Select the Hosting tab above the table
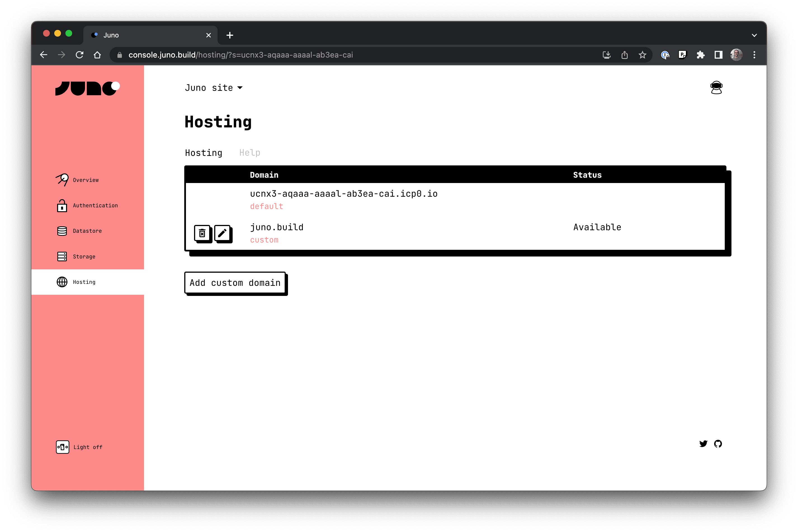798x532 pixels. pyautogui.click(x=203, y=153)
